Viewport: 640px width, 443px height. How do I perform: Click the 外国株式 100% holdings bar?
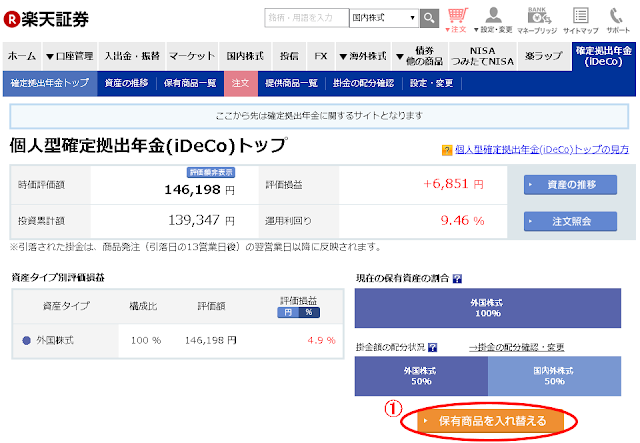(x=488, y=308)
